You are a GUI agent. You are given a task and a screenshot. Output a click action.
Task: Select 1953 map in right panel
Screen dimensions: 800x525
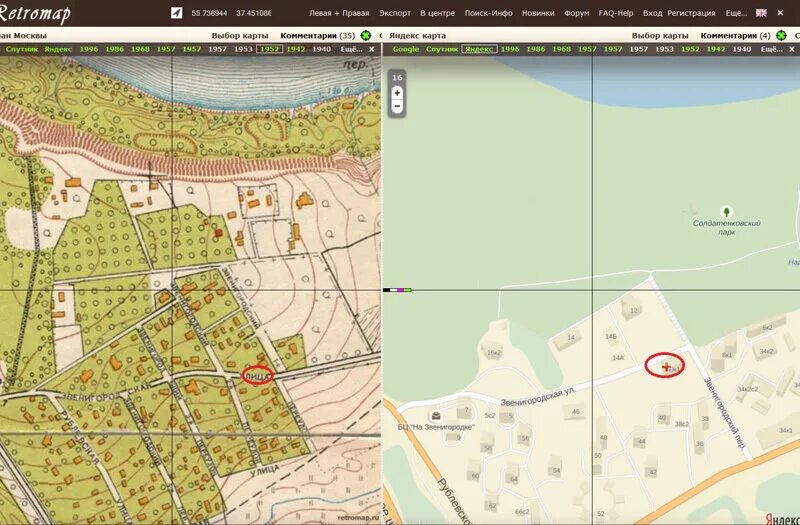664,49
